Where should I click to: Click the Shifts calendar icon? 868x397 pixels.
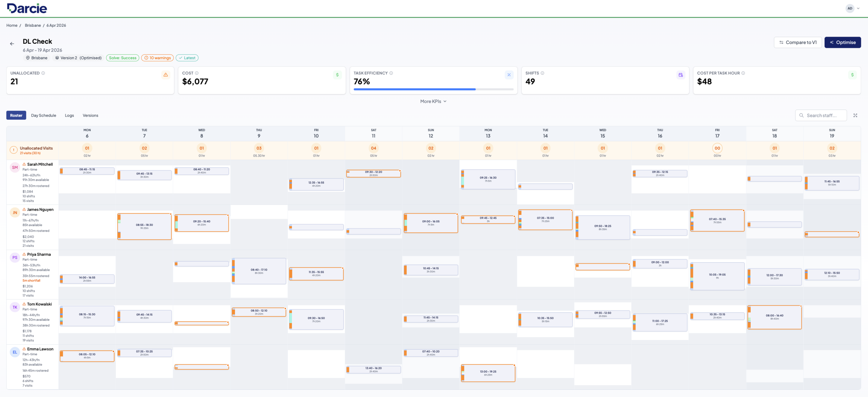(680, 75)
